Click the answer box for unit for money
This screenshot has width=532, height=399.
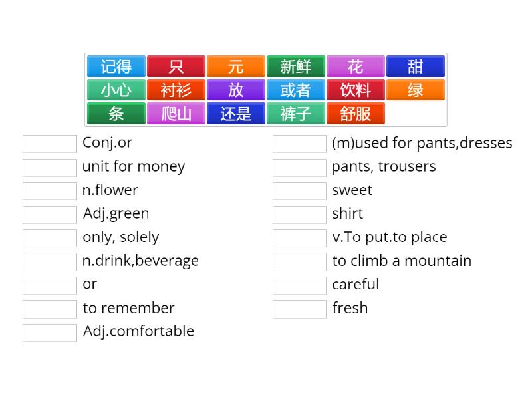(x=49, y=166)
